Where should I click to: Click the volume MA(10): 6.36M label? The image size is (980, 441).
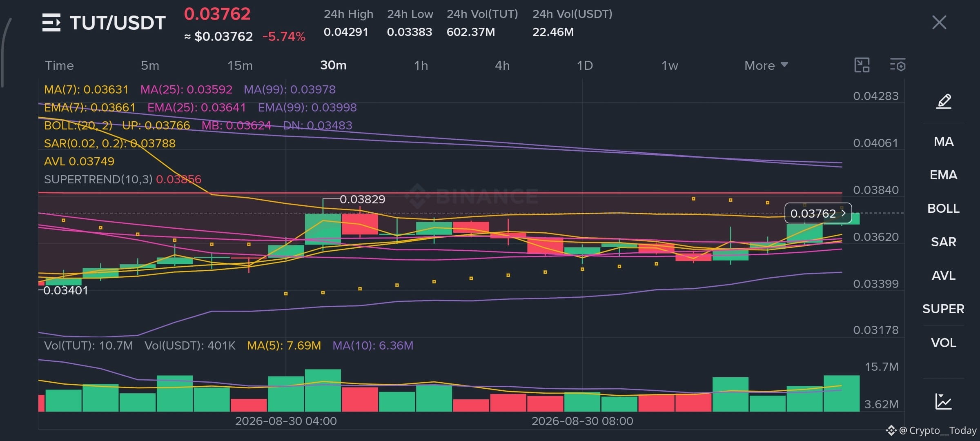373,345
